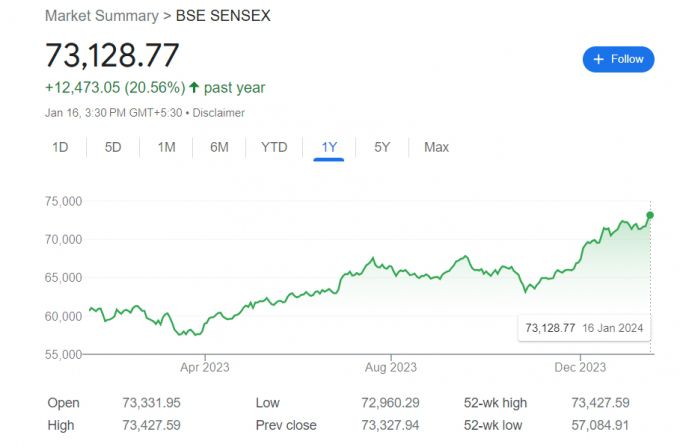Screen dimensions: 680x447
Task: Click the Market Summary breadcrumb link
Action: [102, 16]
